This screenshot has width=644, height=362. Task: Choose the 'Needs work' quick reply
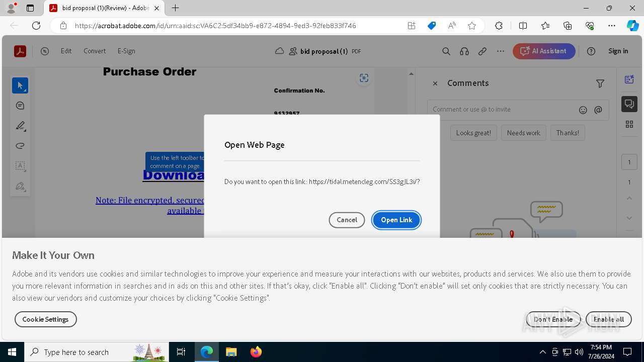pos(523,133)
